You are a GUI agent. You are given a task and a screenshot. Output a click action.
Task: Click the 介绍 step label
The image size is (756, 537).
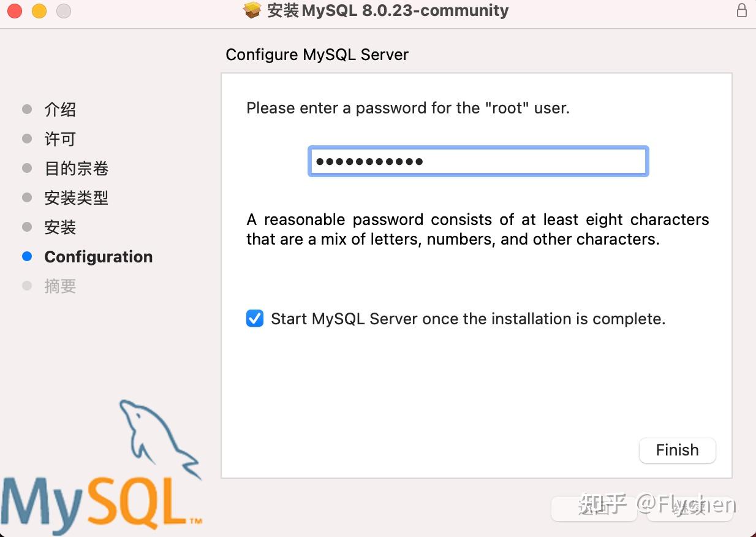pos(59,109)
